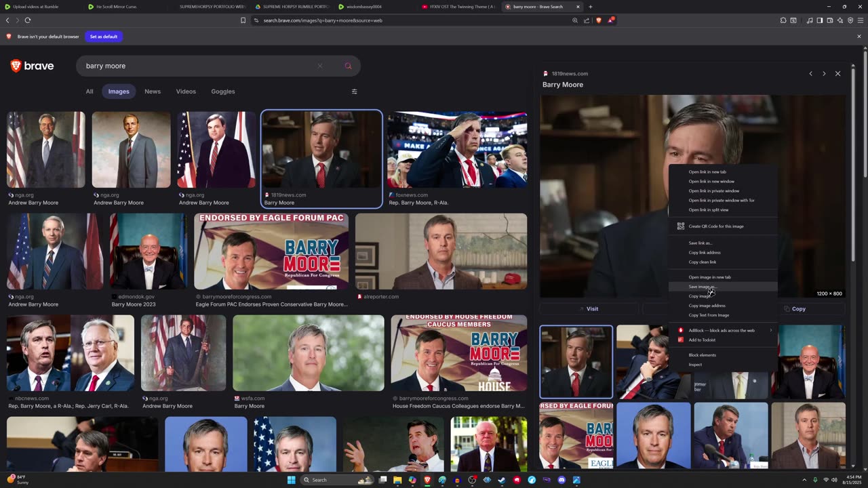Choose 'Open link in split view'
Image resolution: width=868 pixels, height=488 pixels.
[x=723, y=209]
